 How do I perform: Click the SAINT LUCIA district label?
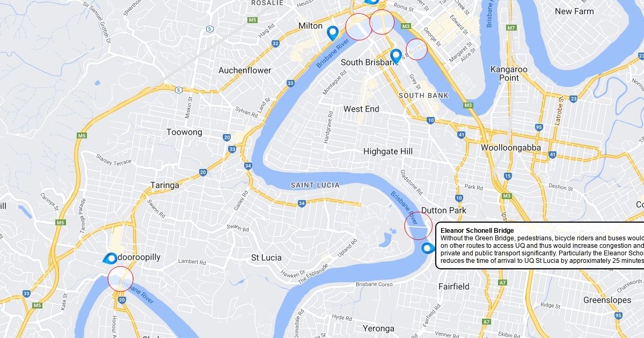click(x=315, y=185)
